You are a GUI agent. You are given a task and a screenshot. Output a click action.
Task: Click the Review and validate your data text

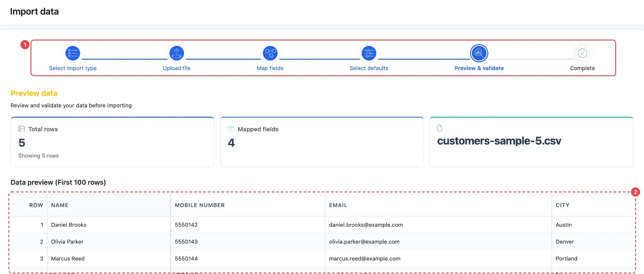pos(71,105)
